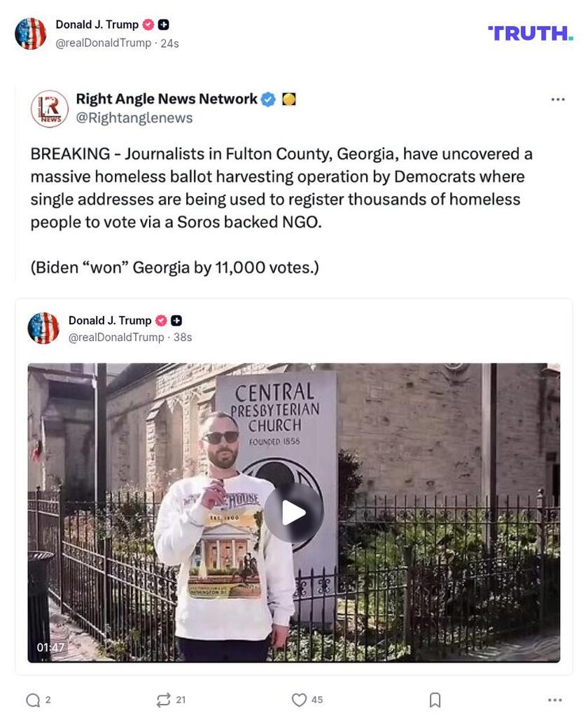Open the quoted post's Donald J. Trump name
The height and width of the screenshot is (727, 588).
(110, 320)
